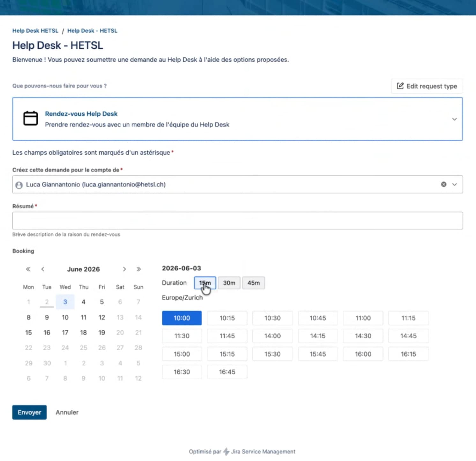Image resolution: width=476 pixels, height=461 pixels.
Task: Open the Rendez-vous Help Desk request type selector
Action: click(x=237, y=119)
